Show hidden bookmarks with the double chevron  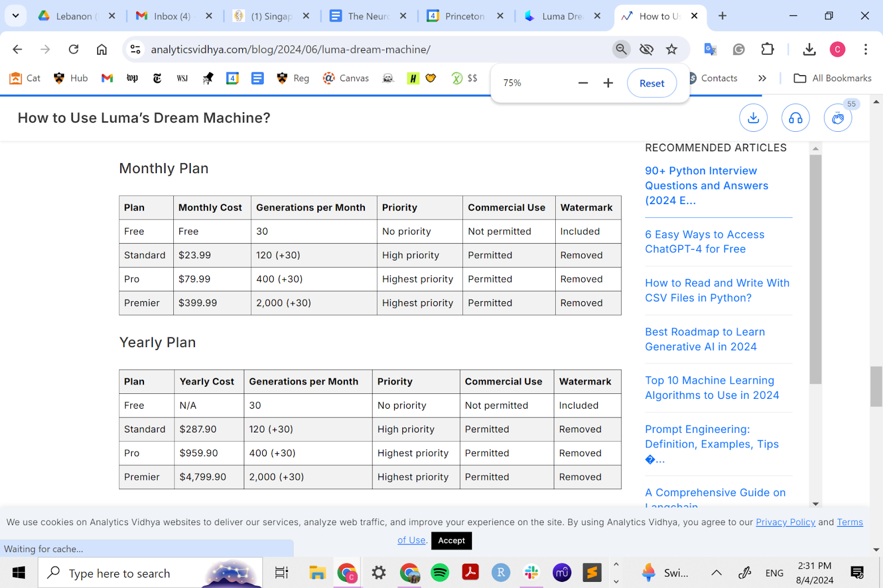point(762,78)
